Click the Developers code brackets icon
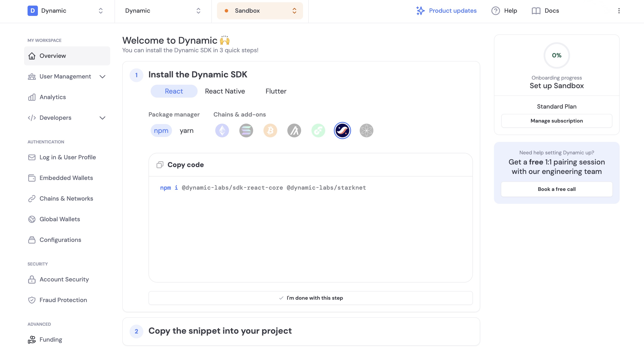 coord(32,118)
